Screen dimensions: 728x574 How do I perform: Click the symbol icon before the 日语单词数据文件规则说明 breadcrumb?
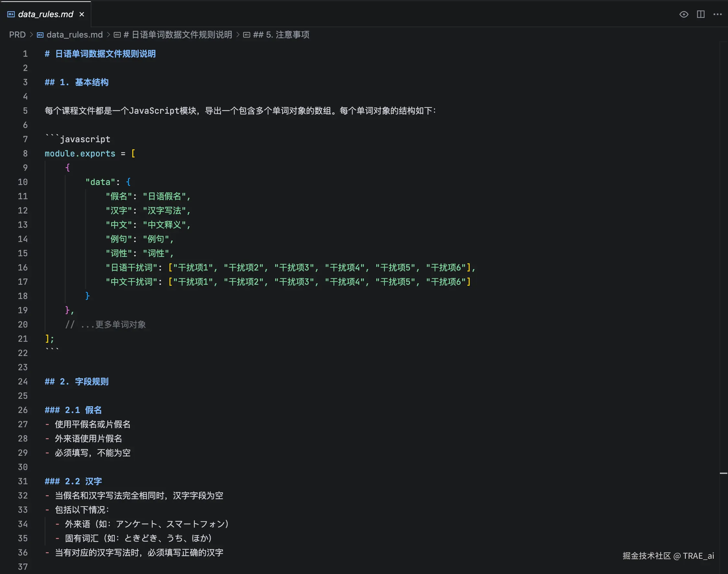coord(117,35)
